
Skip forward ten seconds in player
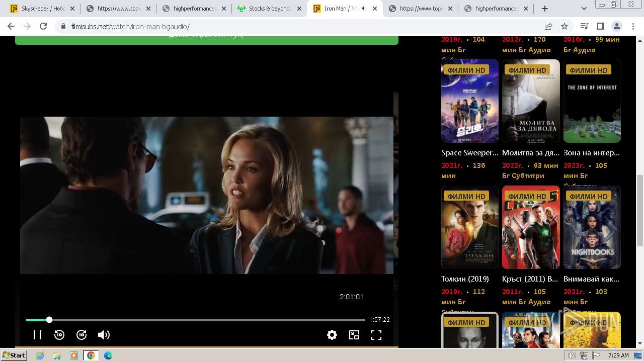82,335
